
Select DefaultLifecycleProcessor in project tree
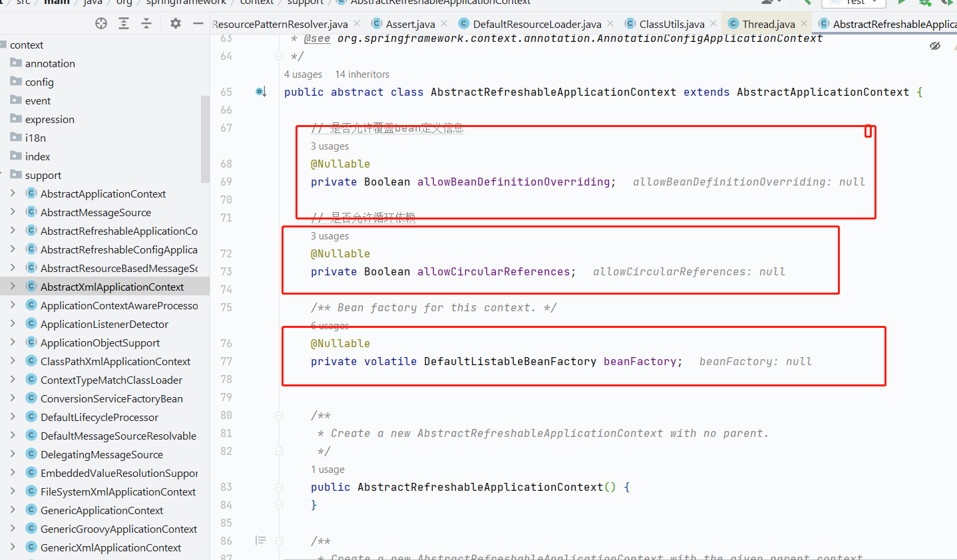(99, 417)
